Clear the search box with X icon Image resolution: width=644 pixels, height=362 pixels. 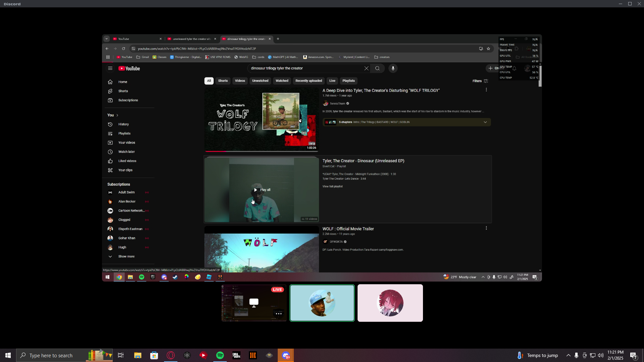[x=366, y=68]
